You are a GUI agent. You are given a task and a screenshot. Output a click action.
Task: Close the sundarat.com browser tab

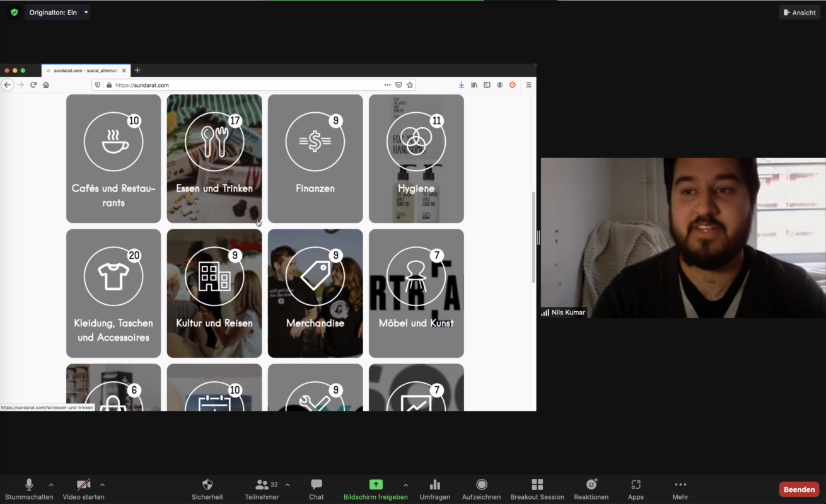pos(124,71)
